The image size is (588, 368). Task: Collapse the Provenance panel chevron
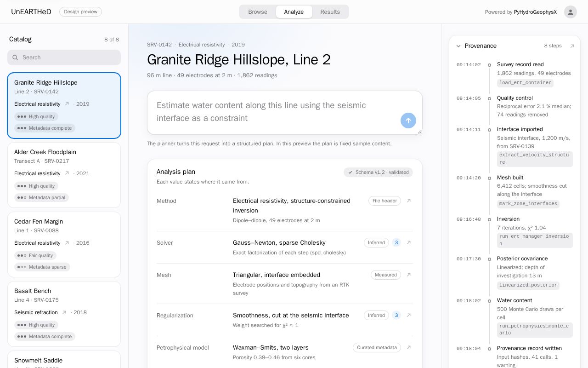click(458, 46)
